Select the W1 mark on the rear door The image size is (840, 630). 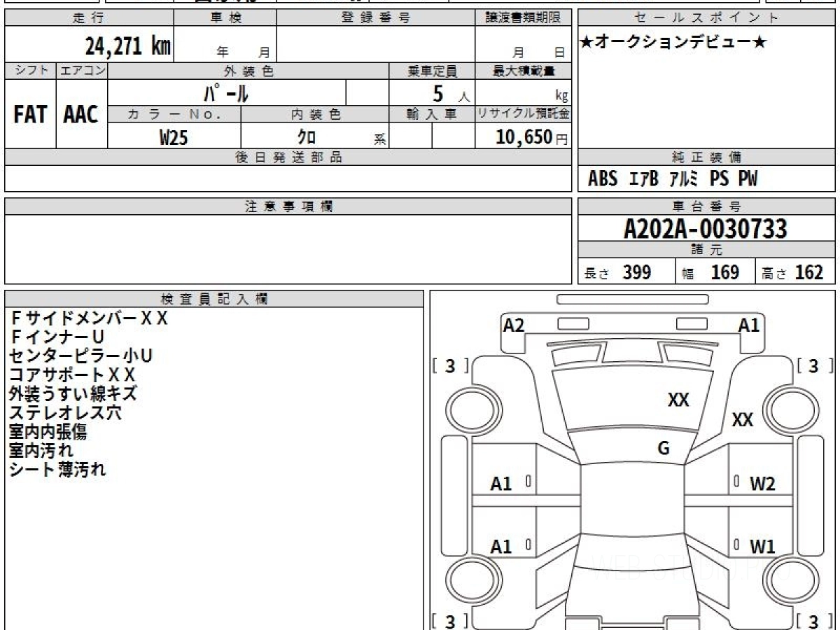coord(762,547)
